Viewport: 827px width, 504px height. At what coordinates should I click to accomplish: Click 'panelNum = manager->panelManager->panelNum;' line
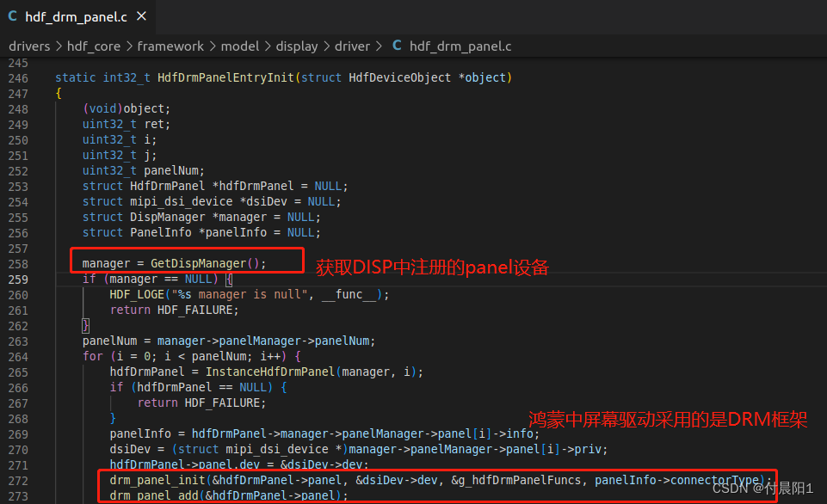point(229,341)
